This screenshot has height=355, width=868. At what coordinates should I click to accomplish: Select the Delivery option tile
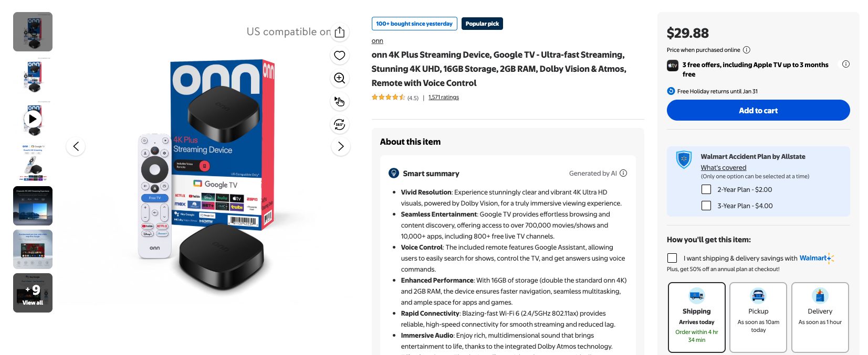(819, 317)
